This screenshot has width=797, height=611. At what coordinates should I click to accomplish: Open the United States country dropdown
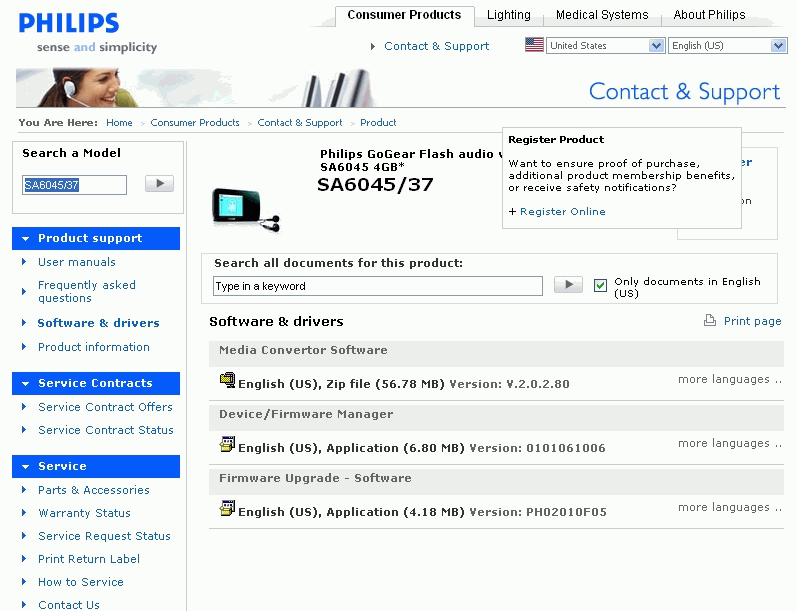pyautogui.click(x=605, y=46)
